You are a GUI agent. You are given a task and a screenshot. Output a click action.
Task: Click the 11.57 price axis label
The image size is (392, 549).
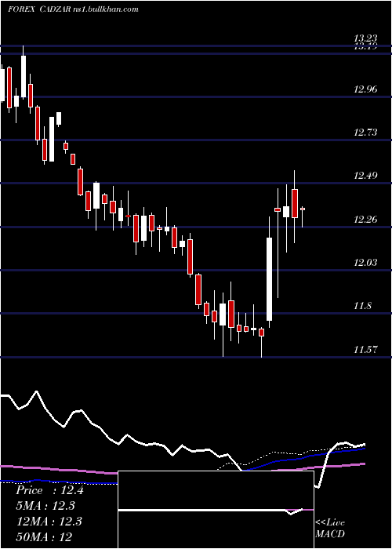pyautogui.click(x=365, y=350)
